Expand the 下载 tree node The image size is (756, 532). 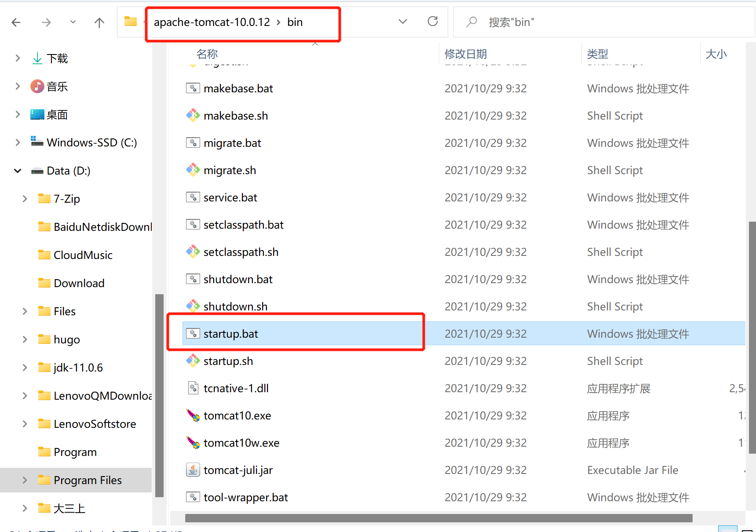click(x=18, y=58)
